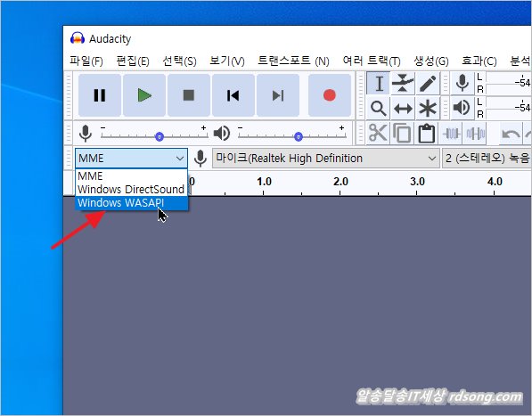532x416 pixels.
Task: Click the Copy icon
Action: [x=402, y=133]
